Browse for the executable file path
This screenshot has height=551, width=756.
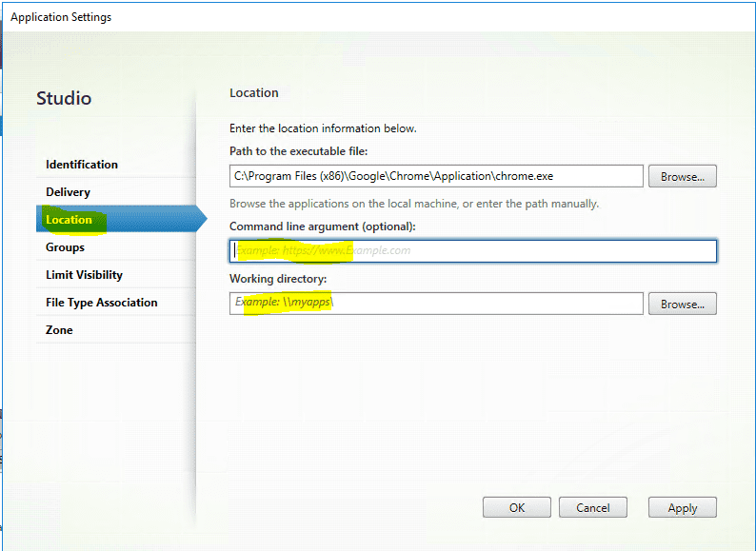coord(683,176)
